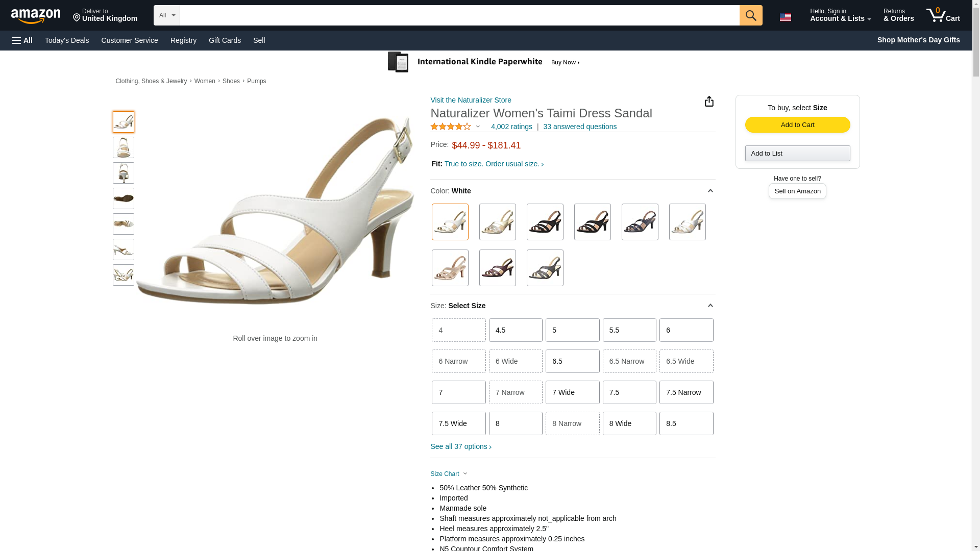Select size 7.5 Narrow option
This screenshot has width=980, height=551.
pyautogui.click(x=686, y=392)
